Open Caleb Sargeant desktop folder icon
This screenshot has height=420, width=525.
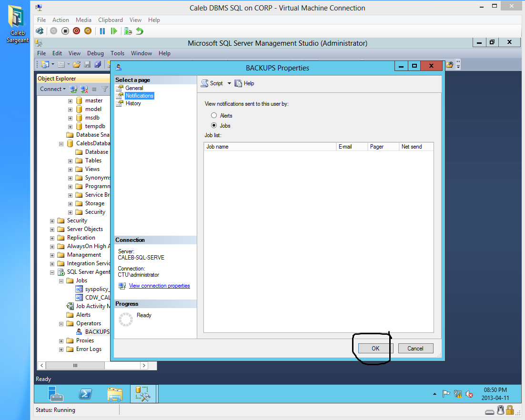click(x=17, y=24)
